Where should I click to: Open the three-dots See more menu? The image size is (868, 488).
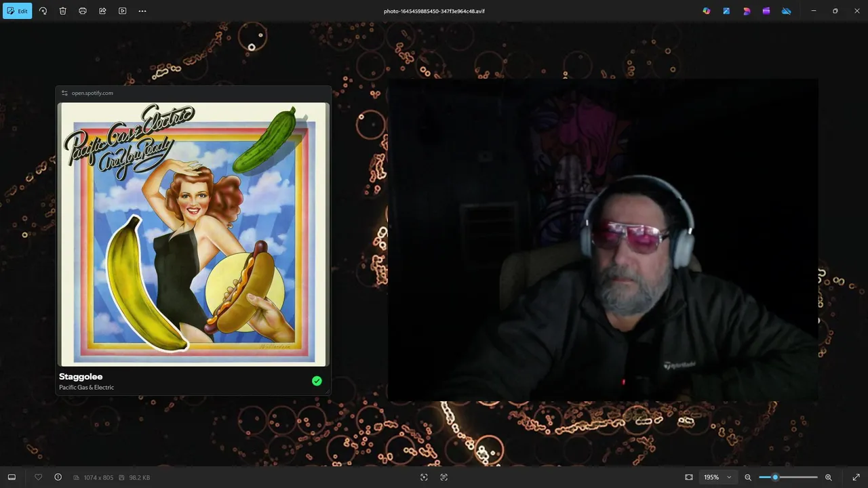tap(142, 11)
